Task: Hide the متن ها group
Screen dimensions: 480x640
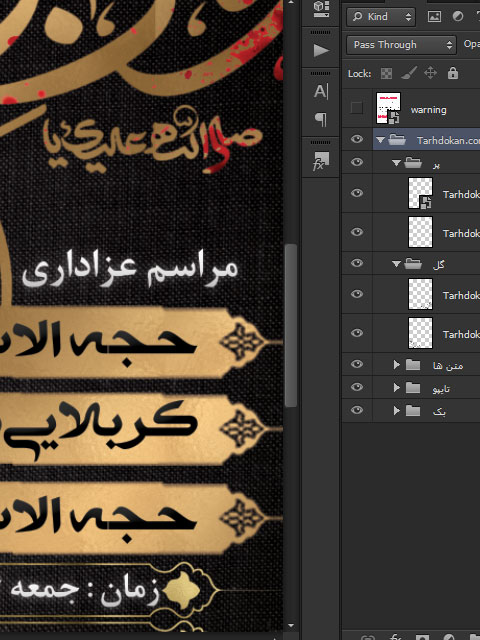Action: pyautogui.click(x=356, y=364)
